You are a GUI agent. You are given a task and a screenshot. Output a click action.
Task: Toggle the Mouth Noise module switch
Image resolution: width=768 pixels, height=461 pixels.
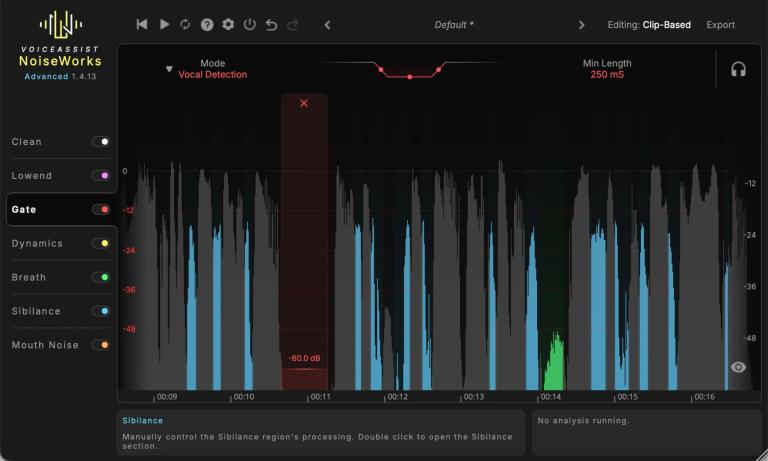coord(100,345)
